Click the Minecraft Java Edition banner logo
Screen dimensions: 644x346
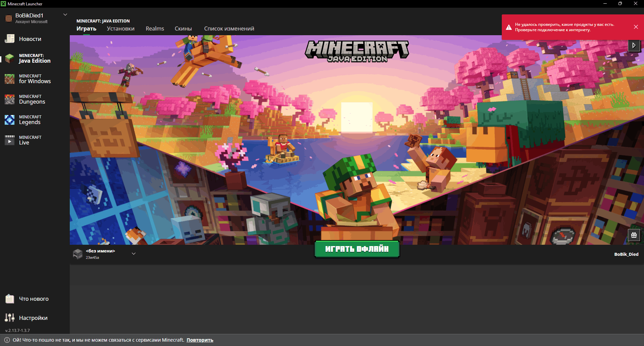click(x=357, y=51)
